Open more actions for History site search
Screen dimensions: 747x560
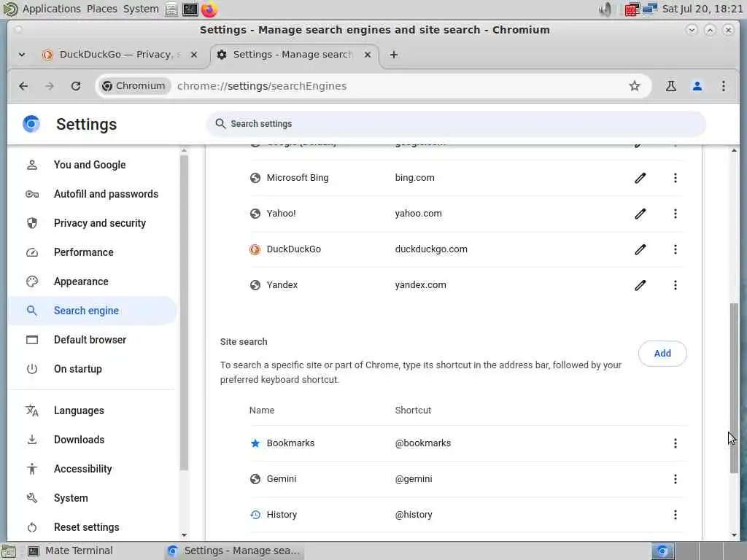pyautogui.click(x=675, y=515)
